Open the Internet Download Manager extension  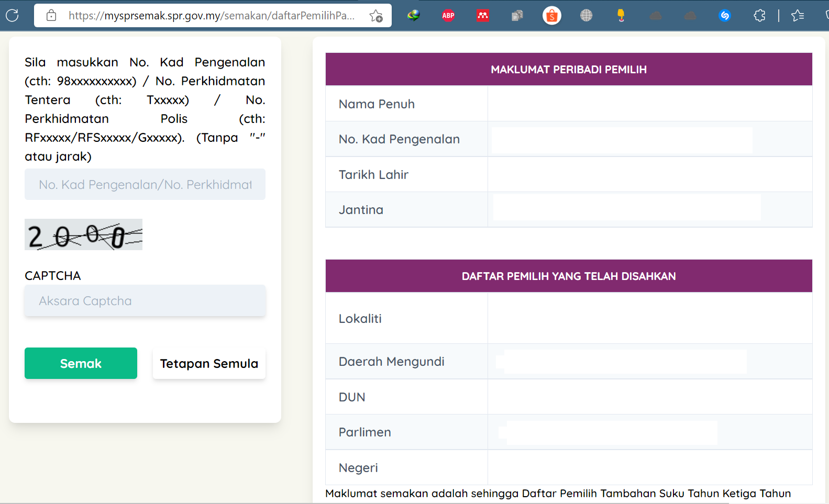[x=414, y=16]
